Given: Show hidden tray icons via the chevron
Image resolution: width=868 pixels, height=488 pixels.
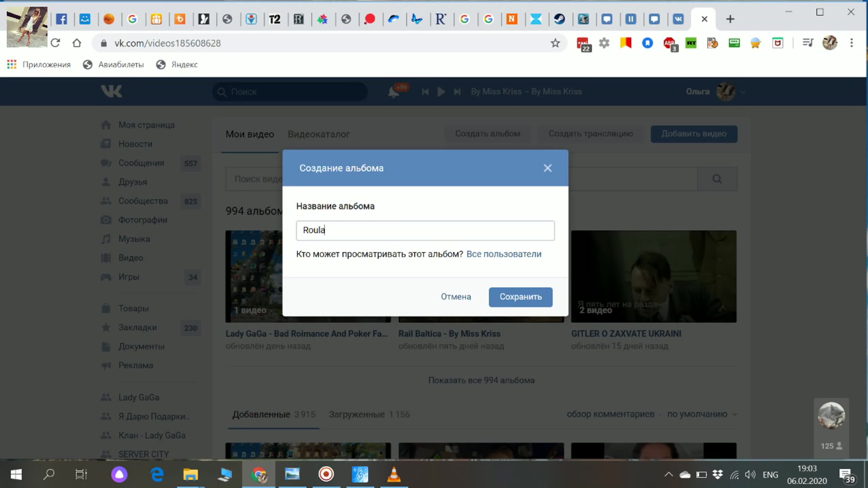Looking at the screenshot, I should click(669, 474).
